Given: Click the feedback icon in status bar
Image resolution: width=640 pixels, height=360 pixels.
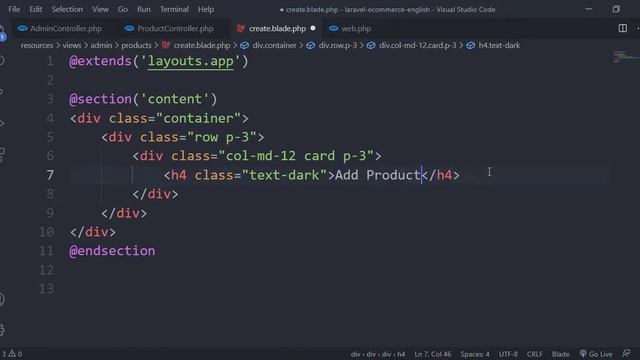Looking at the screenshot, I should click(626, 354).
